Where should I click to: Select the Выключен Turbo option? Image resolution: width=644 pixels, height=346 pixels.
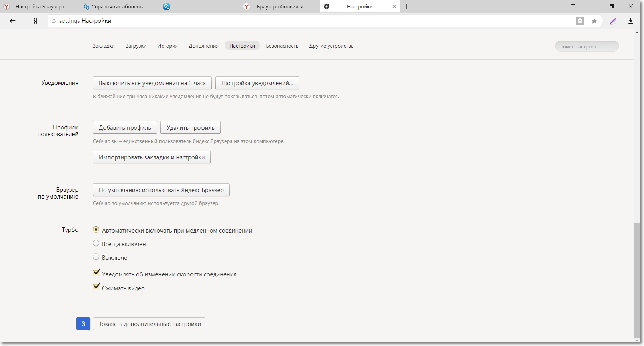(96, 257)
